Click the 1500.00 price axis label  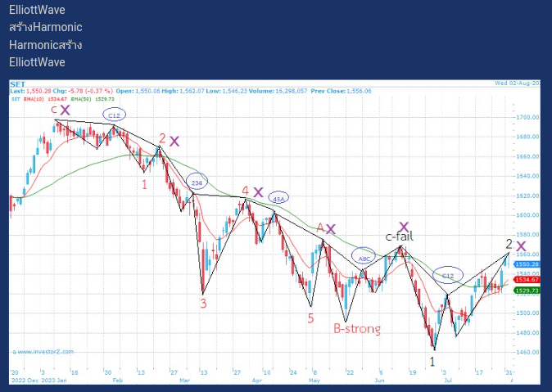[x=527, y=313]
